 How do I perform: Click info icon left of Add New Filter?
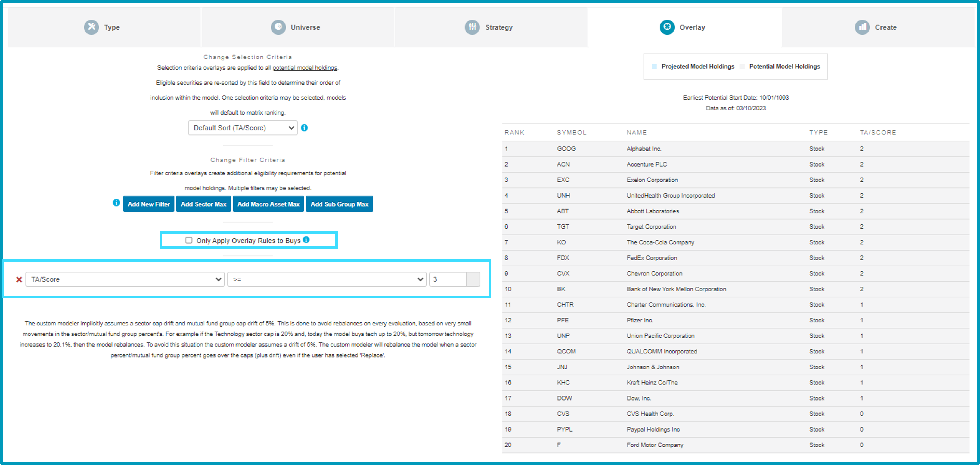tap(116, 203)
